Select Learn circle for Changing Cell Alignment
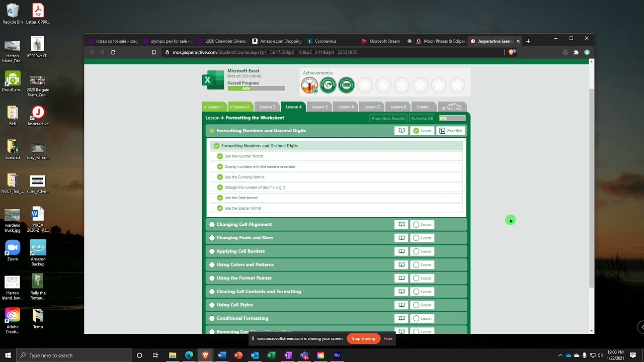 point(416,225)
